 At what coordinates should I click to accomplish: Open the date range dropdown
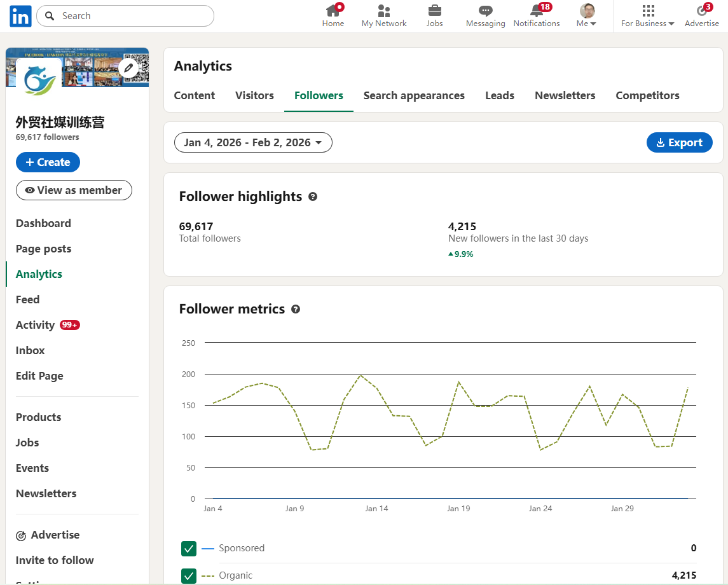(x=253, y=142)
